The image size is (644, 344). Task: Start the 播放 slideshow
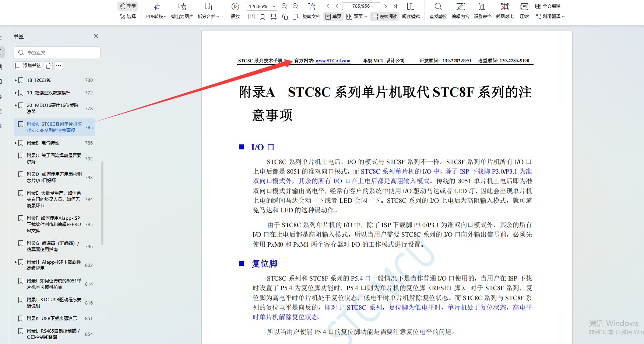[x=235, y=11]
